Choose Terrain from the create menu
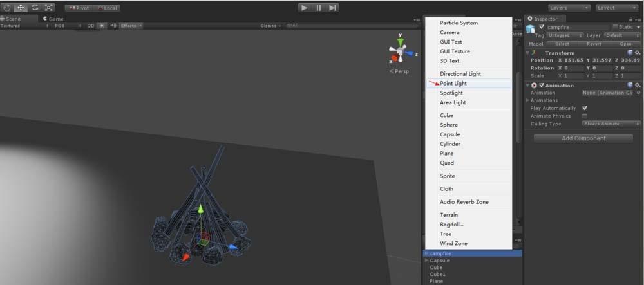 coord(468,215)
